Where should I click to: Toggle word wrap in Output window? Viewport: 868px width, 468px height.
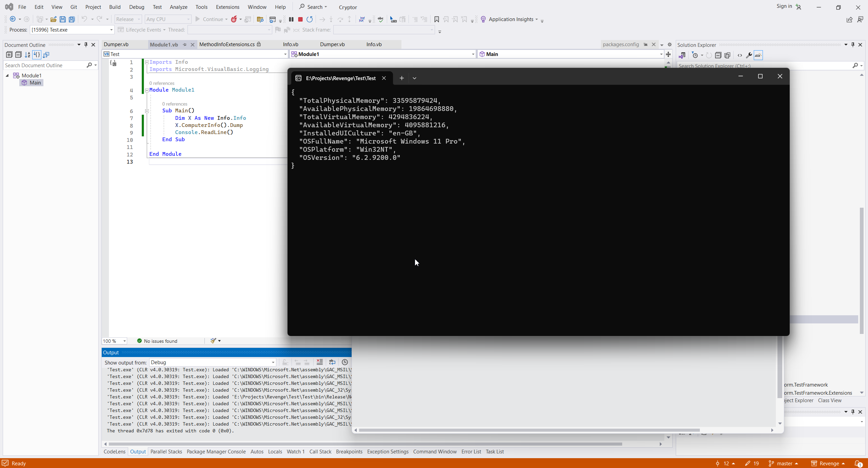pos(332,362)
